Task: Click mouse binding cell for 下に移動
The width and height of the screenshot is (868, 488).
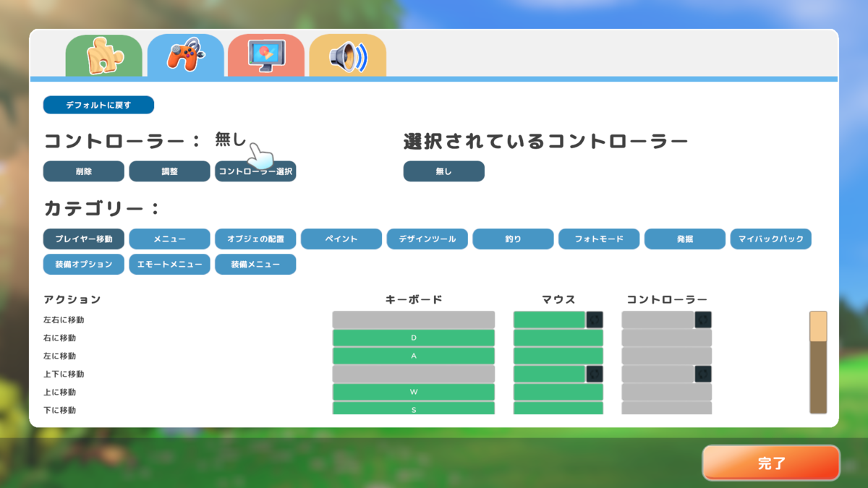Action: 558,408
